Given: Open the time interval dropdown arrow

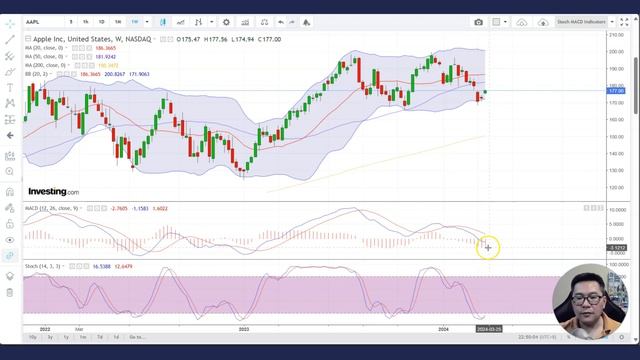Looking at the screenshot, I should pos(147,22).
